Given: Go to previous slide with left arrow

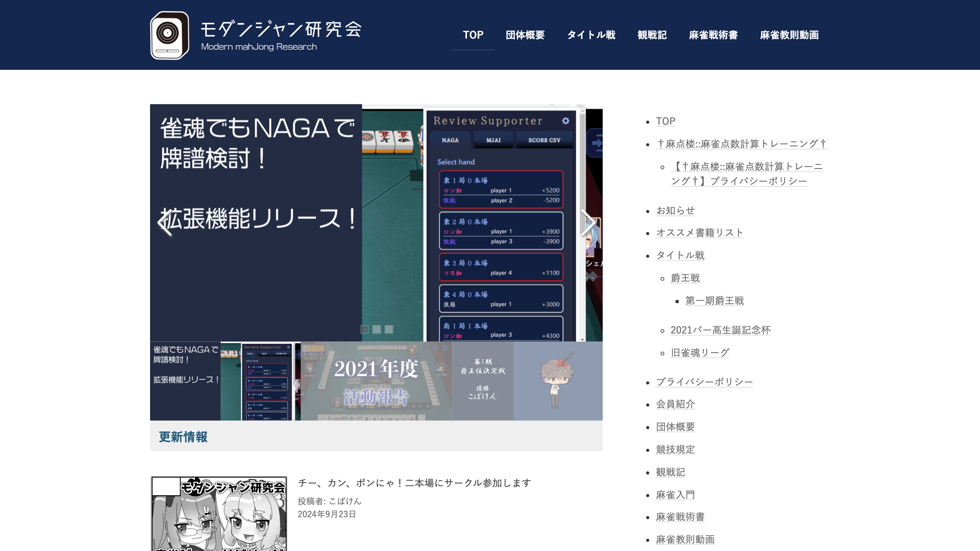Looking at the screenshot, I should (165, 223).
